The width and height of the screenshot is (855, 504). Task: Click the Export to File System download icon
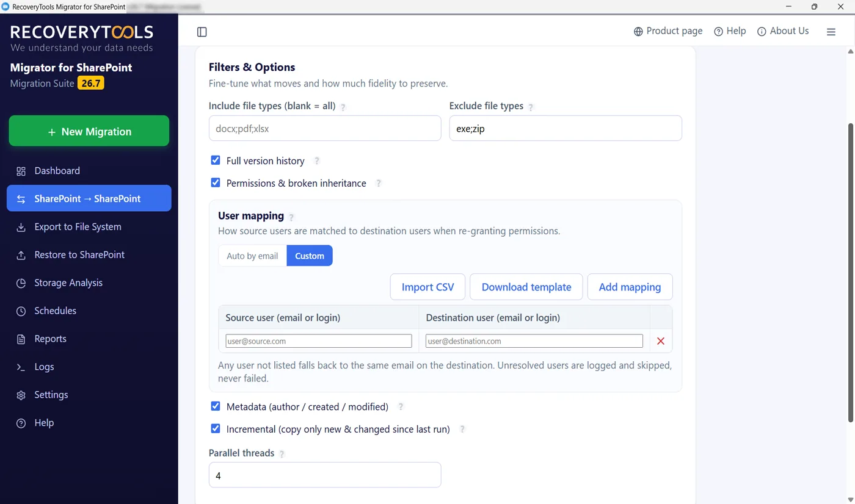(21, 228)
